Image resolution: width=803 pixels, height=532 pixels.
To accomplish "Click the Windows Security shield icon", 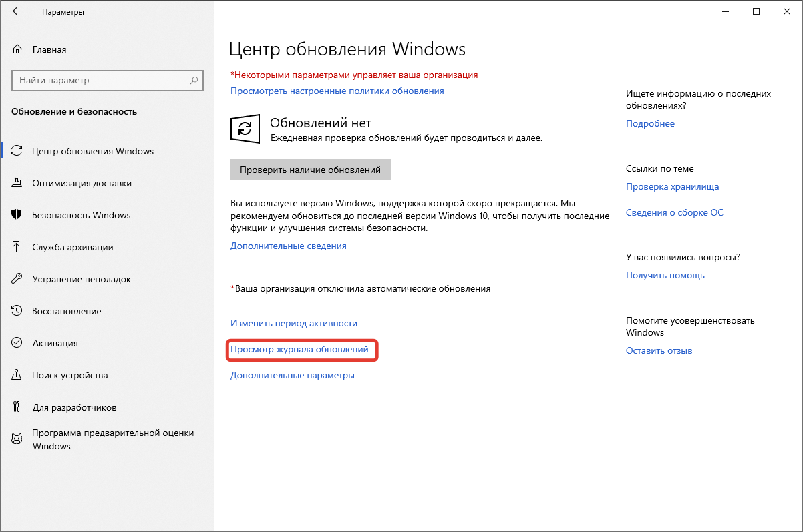I will pyautogui.click(x=17, y=215).
